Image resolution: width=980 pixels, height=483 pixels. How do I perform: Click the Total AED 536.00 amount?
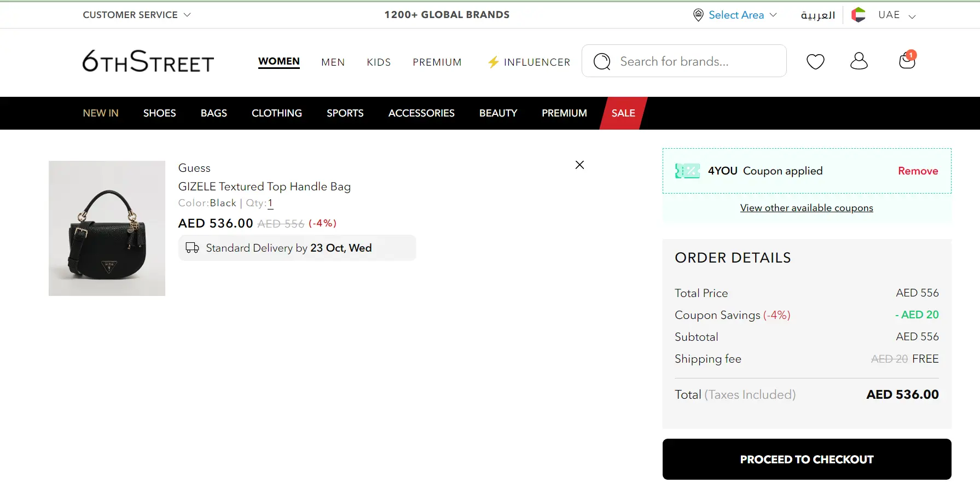click(x=903, y=394)
